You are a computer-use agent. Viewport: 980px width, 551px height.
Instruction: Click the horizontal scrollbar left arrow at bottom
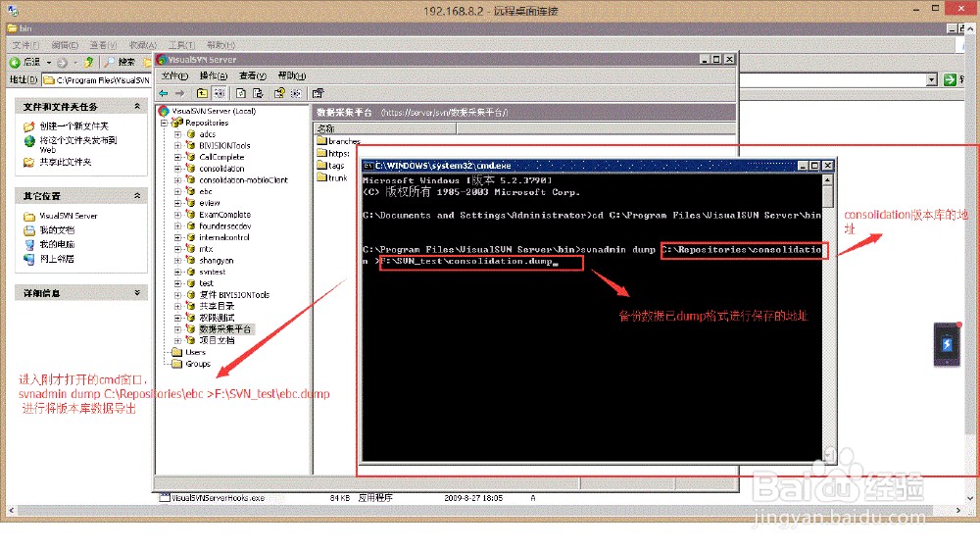[11, 511]
